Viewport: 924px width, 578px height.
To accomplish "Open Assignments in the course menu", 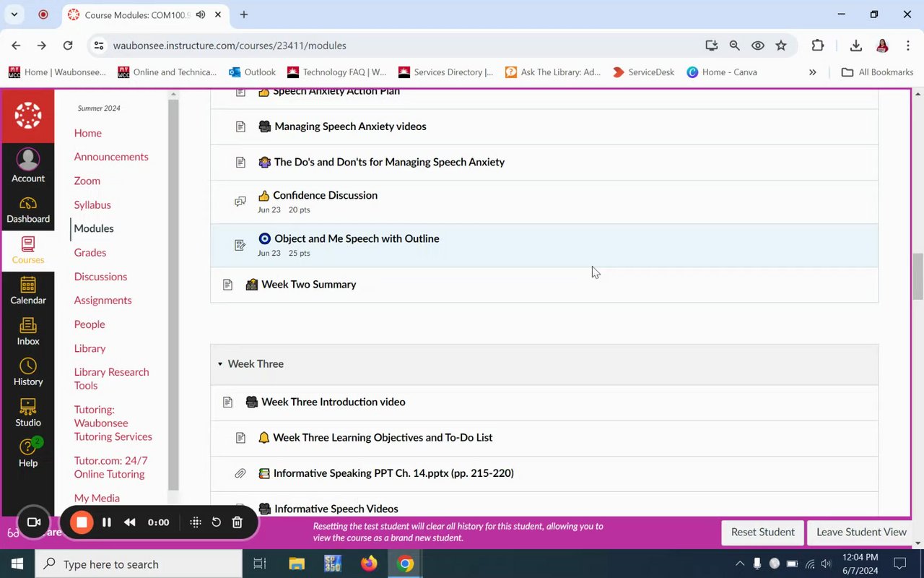I will (x=103, y=301).
